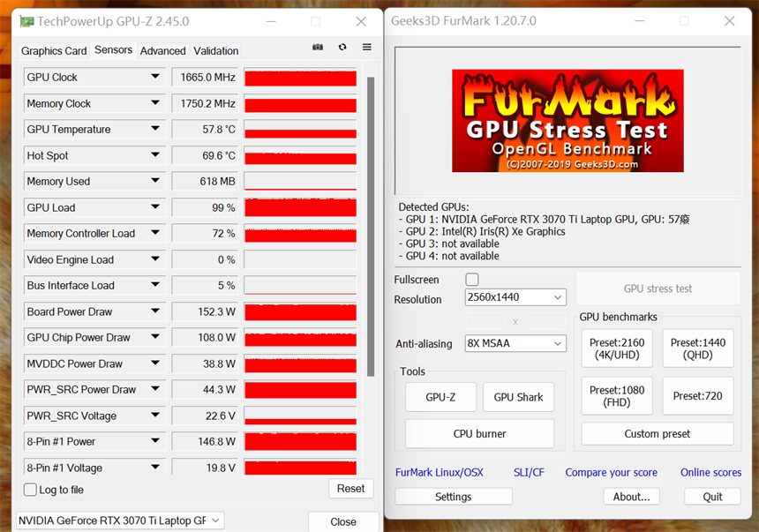Run the Preset:1440 (QHD) benchmark
This screenshot has height=532, width=759.
pos(698,348)
